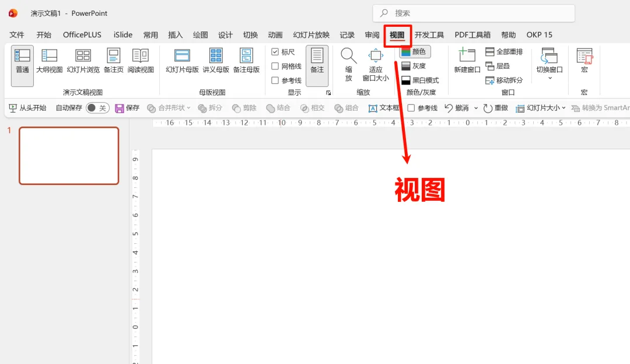This screenshot has height=364, width=630.
Task: Select Black and White (黑白模式)
Action: click(x=420, y=80)
